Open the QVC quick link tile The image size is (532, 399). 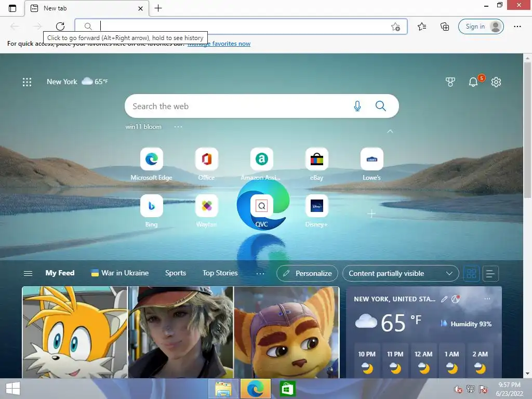point(261,210)
